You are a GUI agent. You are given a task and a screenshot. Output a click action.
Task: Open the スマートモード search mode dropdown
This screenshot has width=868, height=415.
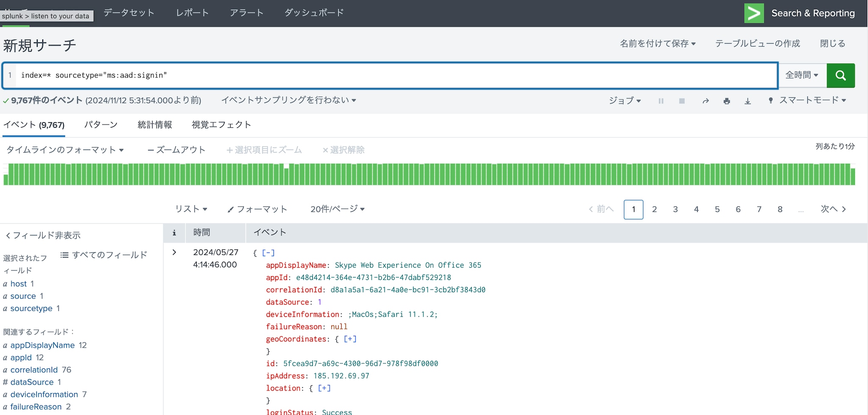click(x=807, y=100)
